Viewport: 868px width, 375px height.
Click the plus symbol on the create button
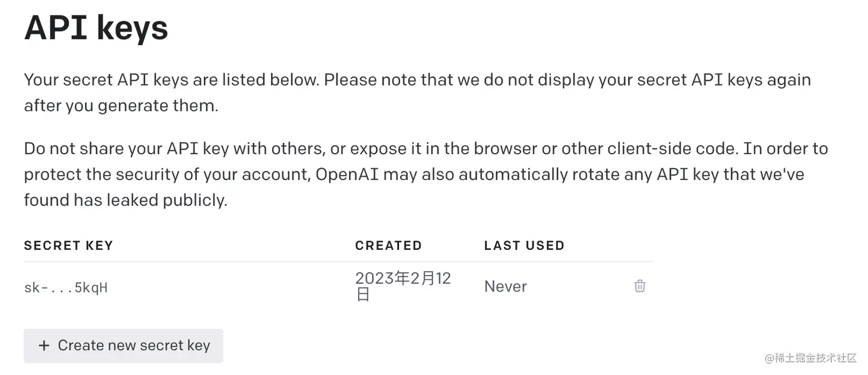44,346
